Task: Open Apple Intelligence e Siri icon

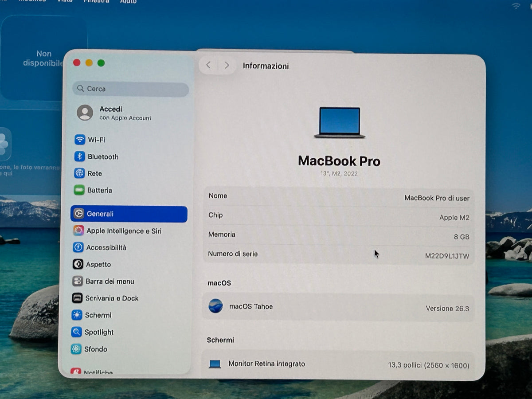Action: [78, 231]
